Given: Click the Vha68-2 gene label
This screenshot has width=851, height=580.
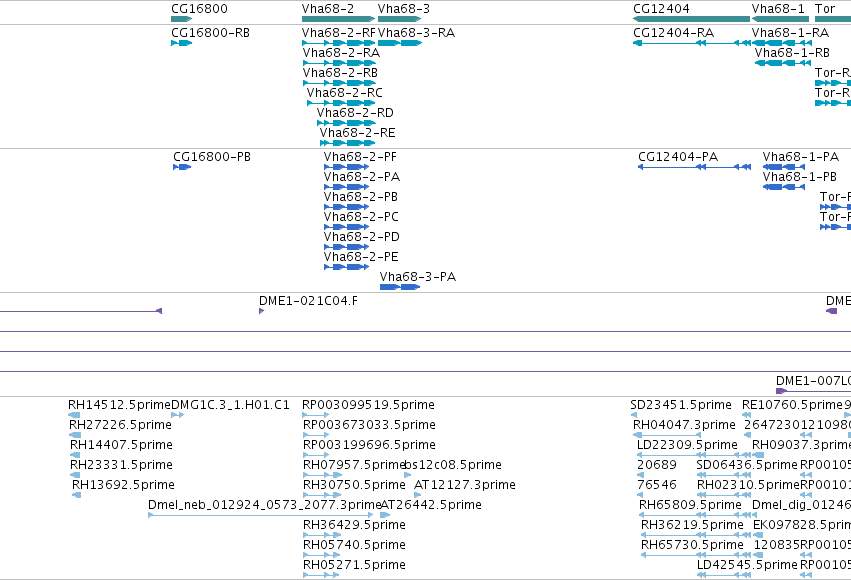Looking at the screenshot, I should tap(328, 9).
